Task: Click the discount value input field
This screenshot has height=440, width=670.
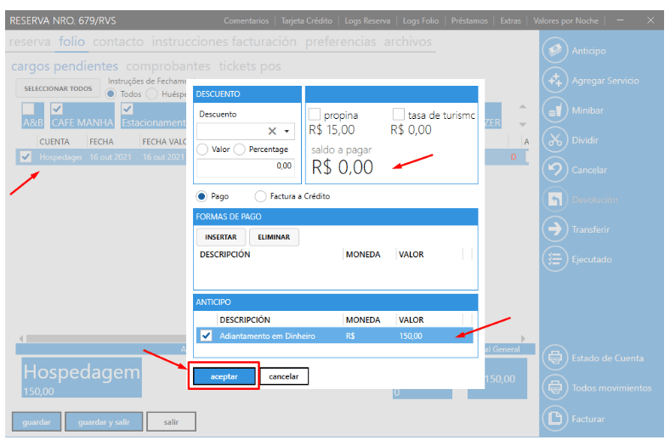Action: pyautogui.click(x=245, y=166)
